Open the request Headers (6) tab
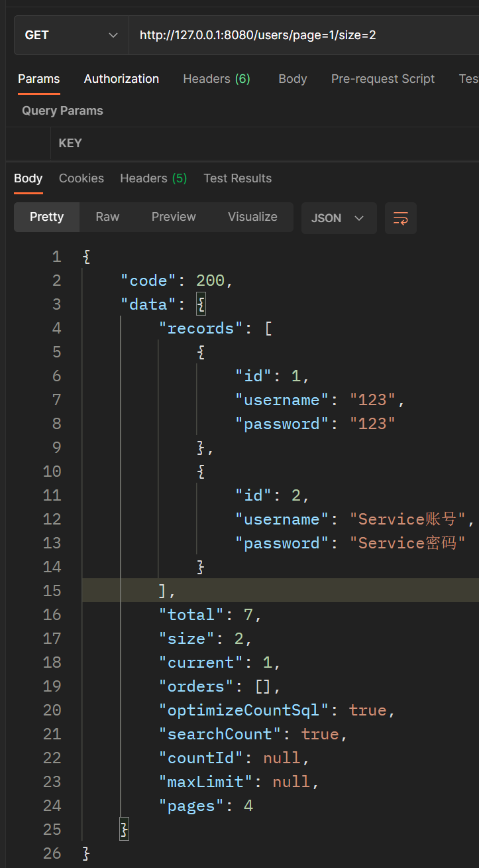479x868 pixels. [217, 79]
